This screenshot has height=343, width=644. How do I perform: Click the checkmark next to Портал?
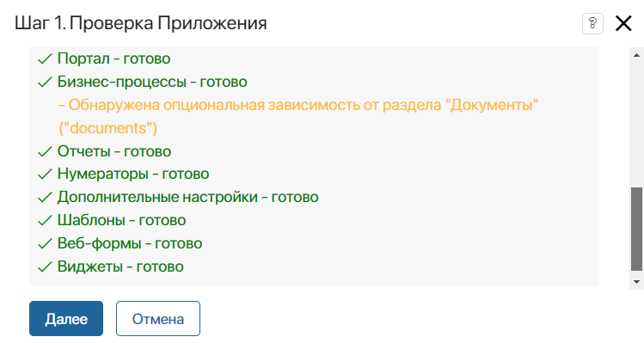[x=45, y=59]
